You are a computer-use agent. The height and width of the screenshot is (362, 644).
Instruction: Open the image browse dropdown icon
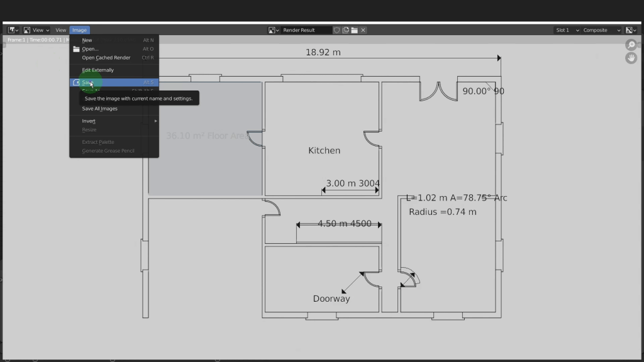pyautogui.click(x=273, y=30)
